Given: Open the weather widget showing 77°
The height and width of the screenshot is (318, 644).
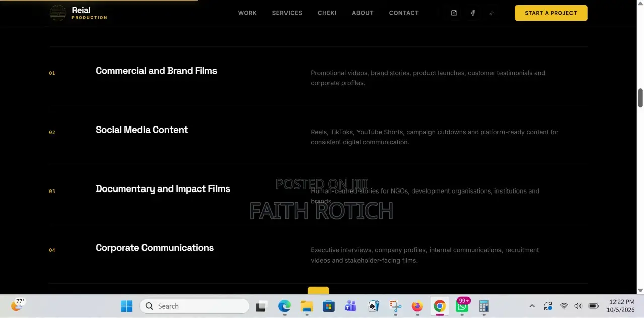Looking at the screenshot, I should click(17, 305).
